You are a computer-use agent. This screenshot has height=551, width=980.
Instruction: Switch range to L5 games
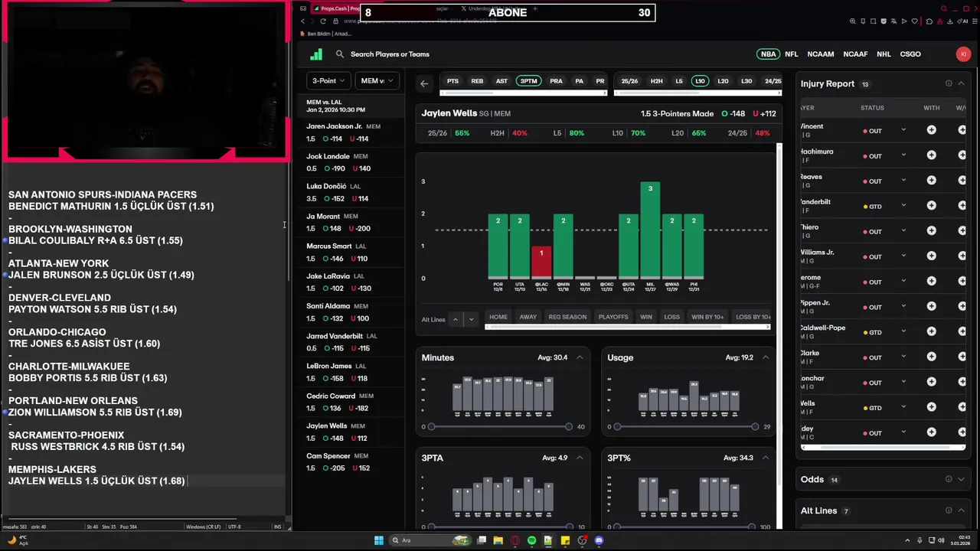click(678, 81)
